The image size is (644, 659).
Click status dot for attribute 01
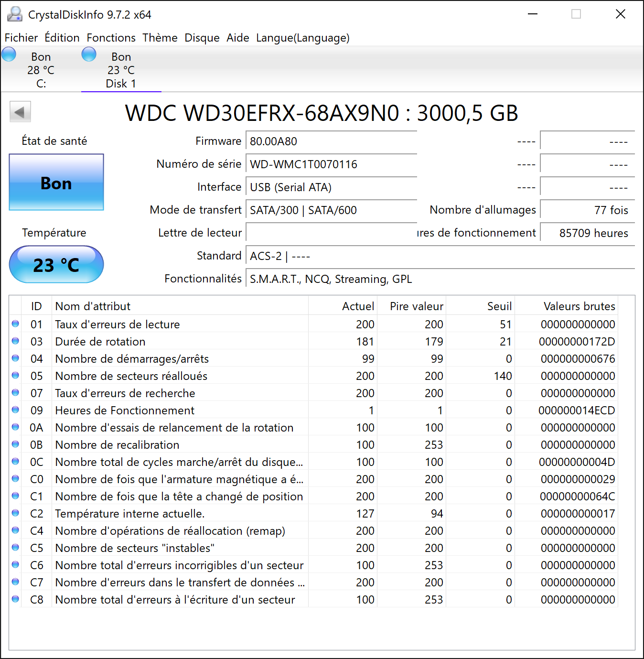15,324
